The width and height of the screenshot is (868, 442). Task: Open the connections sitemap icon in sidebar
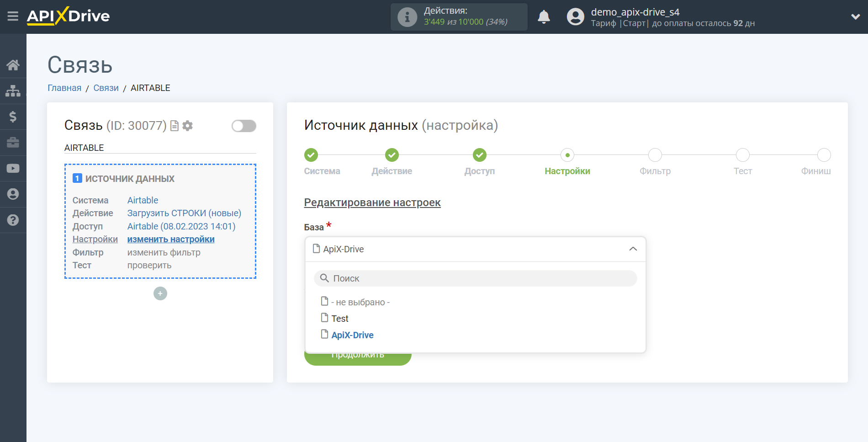(13, 91)
